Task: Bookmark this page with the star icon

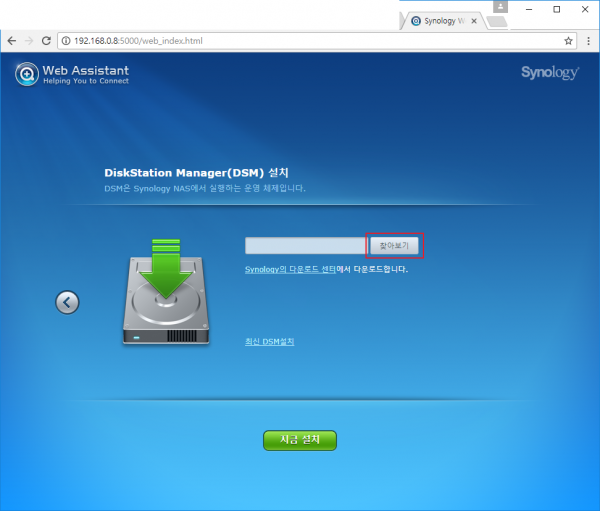Action: click(568, 41)
